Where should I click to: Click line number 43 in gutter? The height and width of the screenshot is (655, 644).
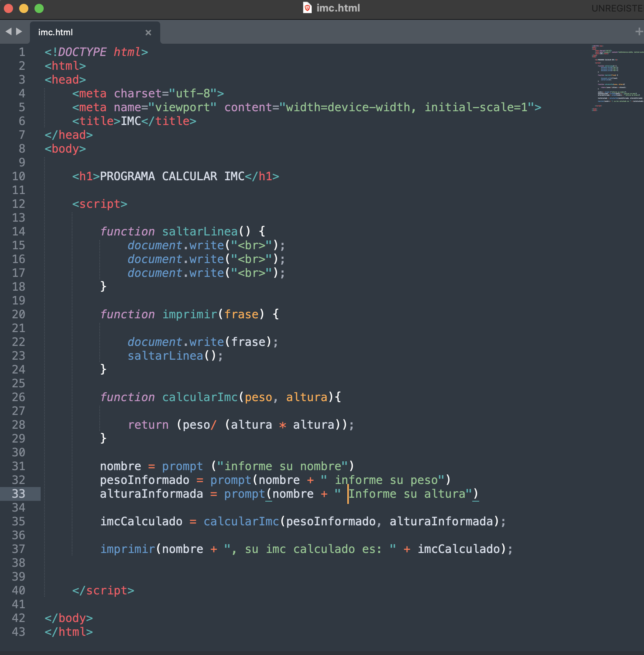click(18, 632)
